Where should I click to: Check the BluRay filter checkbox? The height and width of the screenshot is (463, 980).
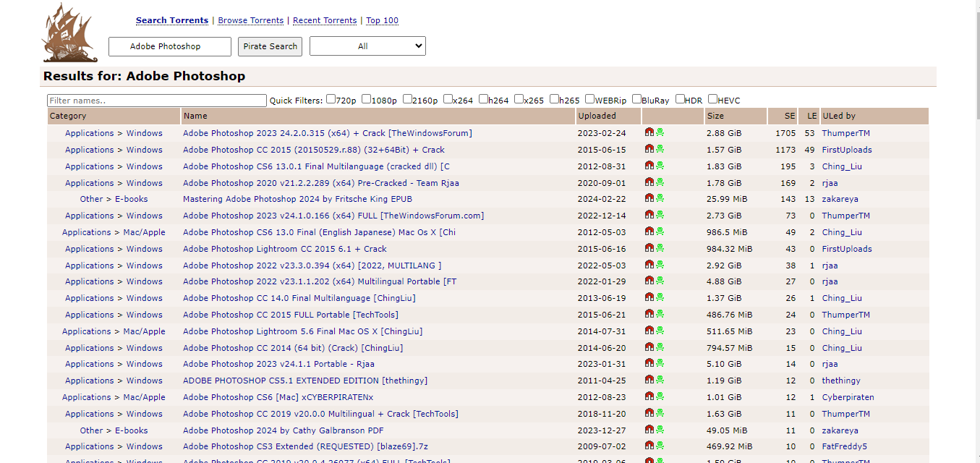636,99
